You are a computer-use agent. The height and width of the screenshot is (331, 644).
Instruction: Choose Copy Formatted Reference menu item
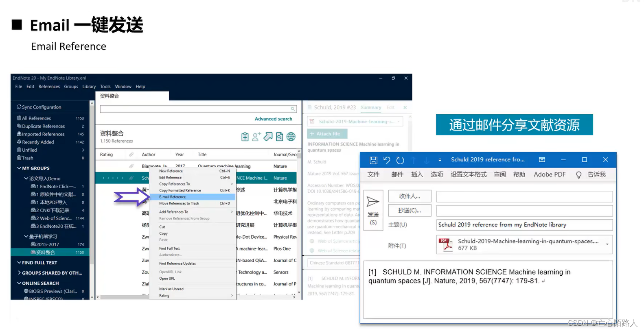[x=192, y=190]
